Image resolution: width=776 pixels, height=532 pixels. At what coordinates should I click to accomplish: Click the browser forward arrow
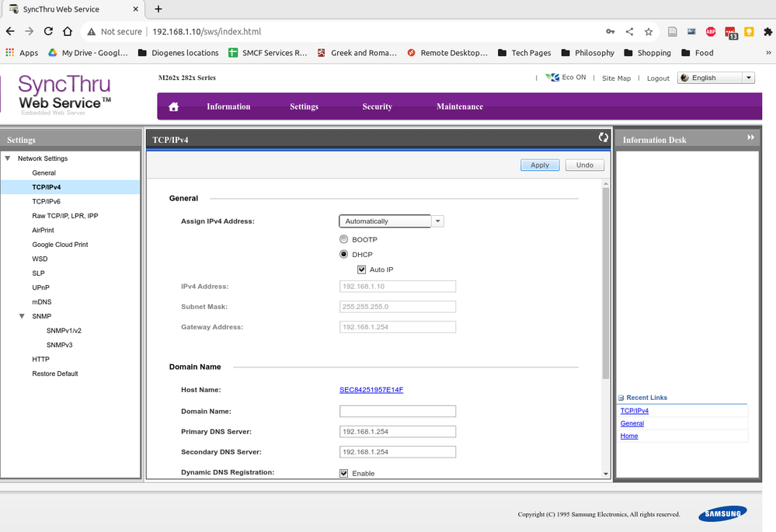30,31
